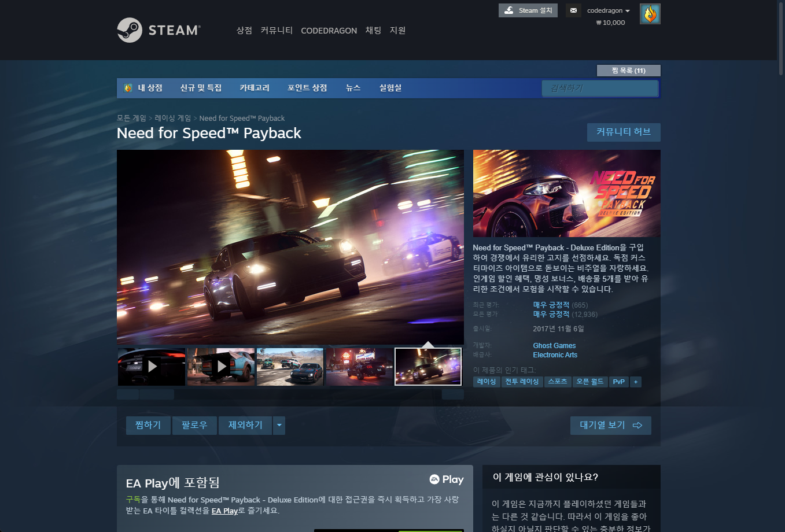Click the 내 상점 flame icon
The height and width of the screenshot is (532, 785).
coord(128,88)
